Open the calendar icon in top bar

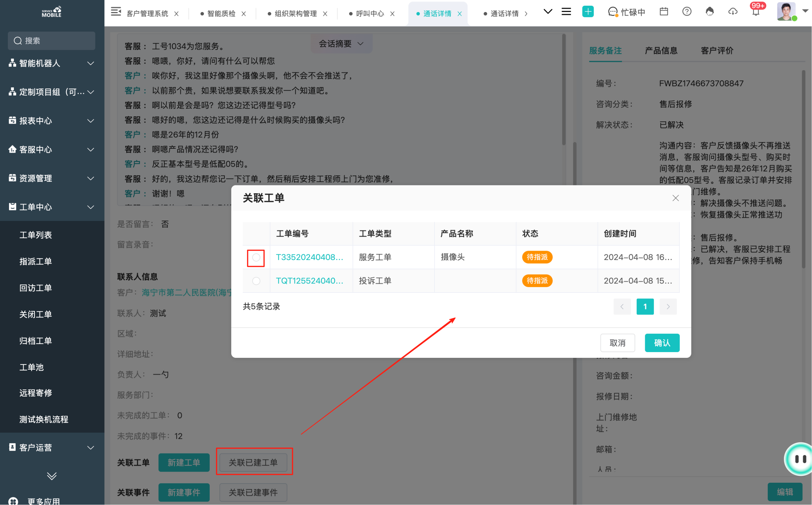point(664,12)
